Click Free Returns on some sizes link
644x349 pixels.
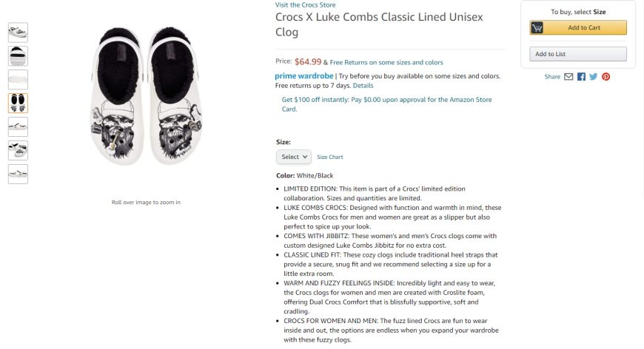coord(386,62)
